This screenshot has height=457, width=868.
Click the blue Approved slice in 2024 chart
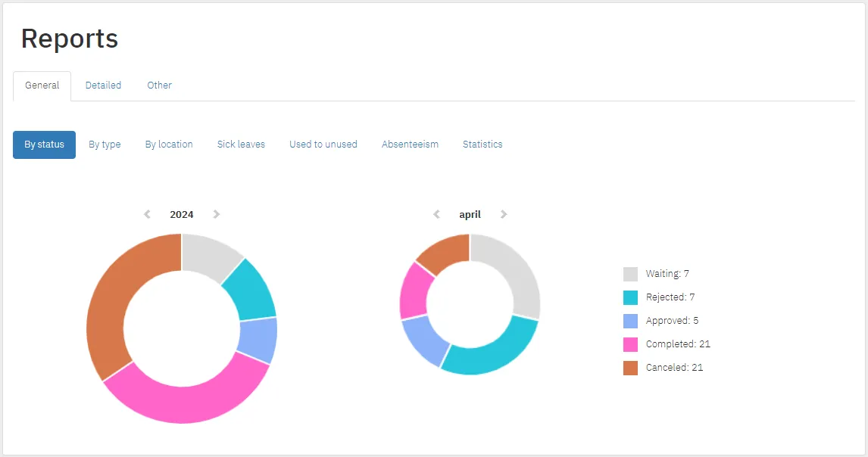(x=258, y=340)
